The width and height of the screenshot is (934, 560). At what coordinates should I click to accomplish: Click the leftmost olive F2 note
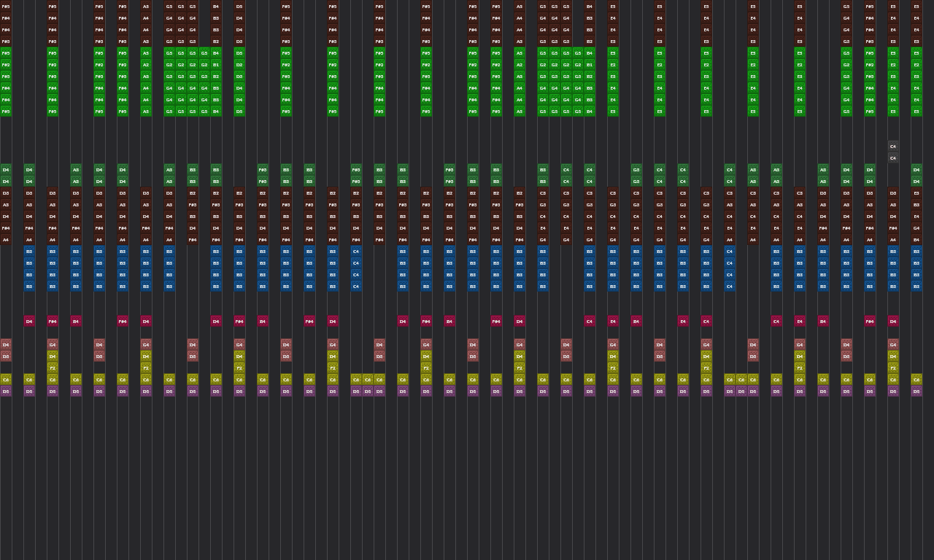(53, 367)
